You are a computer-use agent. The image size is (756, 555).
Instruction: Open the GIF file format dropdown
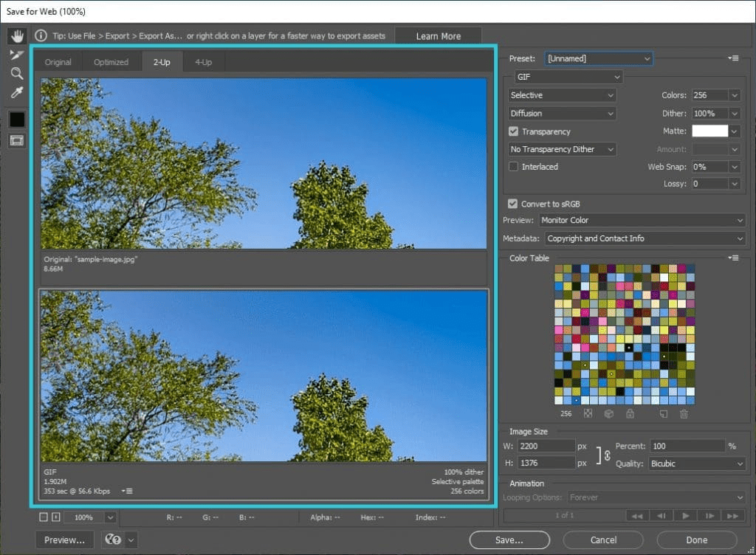point(568,77)
